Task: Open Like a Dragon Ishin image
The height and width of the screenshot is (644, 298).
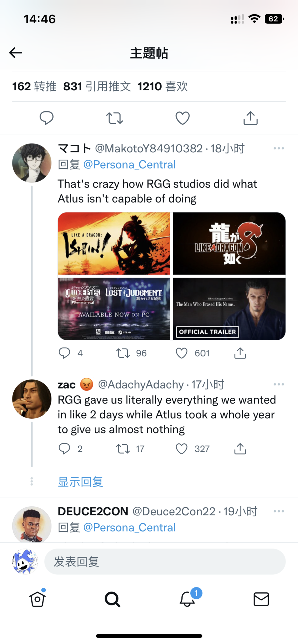Action: (x=114, y=244)
